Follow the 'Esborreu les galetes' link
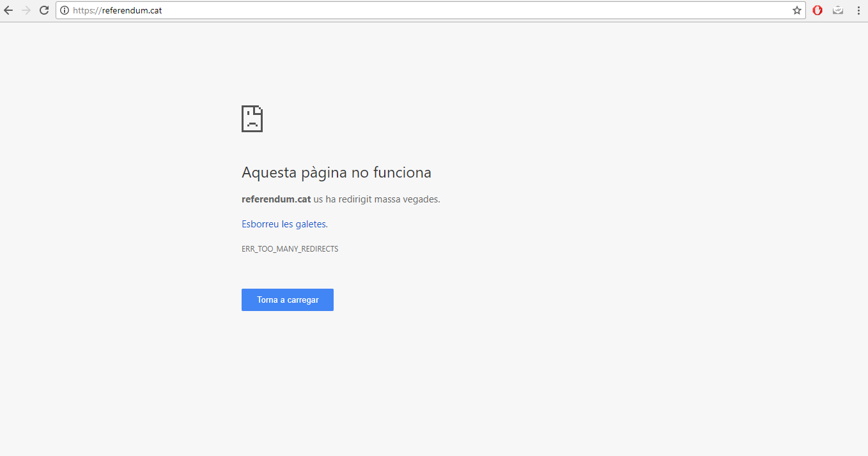 pyautogui.click(x=284, y=224)
